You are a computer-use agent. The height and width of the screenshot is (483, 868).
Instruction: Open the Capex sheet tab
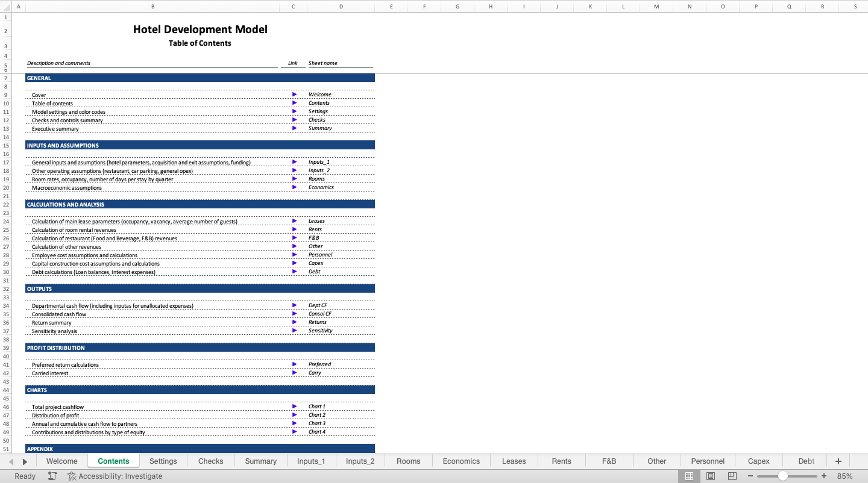[759, 461]
